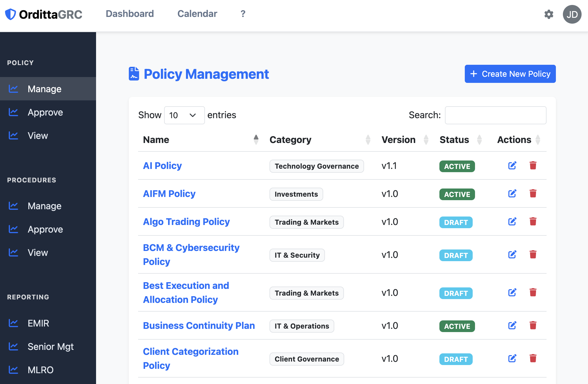Select the EMIR reporting chart icon
Image resolution: width=588 pixels, height=384 pixels.
tap(13, 323)
